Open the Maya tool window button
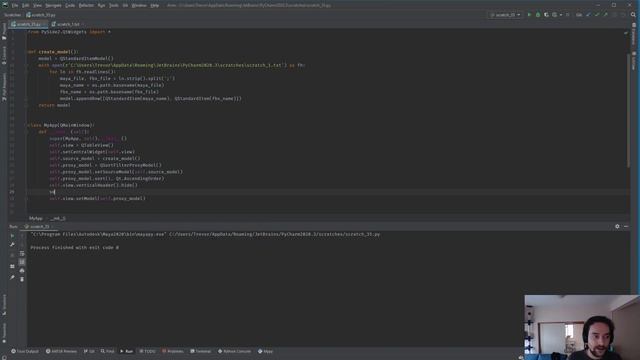The width and height of the screenshot is (640, 360). tap(265, 351)
